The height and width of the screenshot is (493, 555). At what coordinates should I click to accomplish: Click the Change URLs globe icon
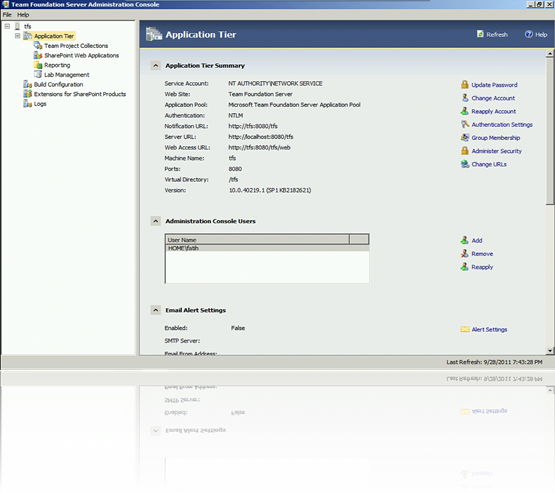click(x=465, y=164)
